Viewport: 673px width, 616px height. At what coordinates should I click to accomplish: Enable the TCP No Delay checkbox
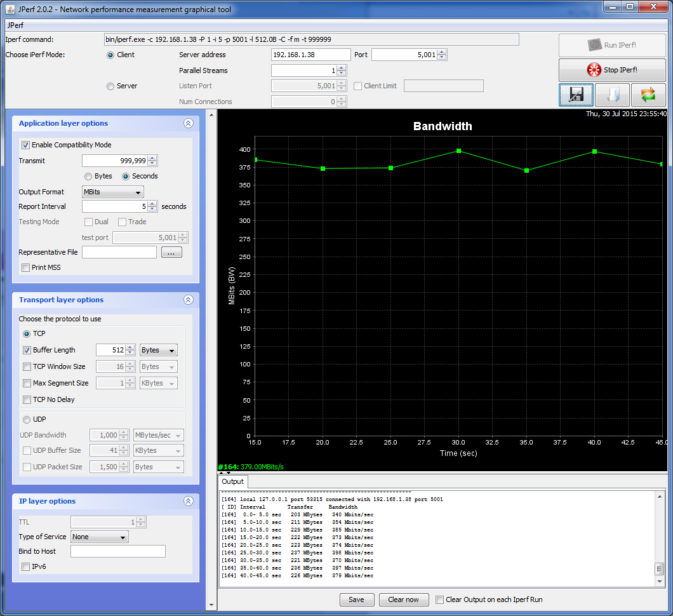coord(27,399)
